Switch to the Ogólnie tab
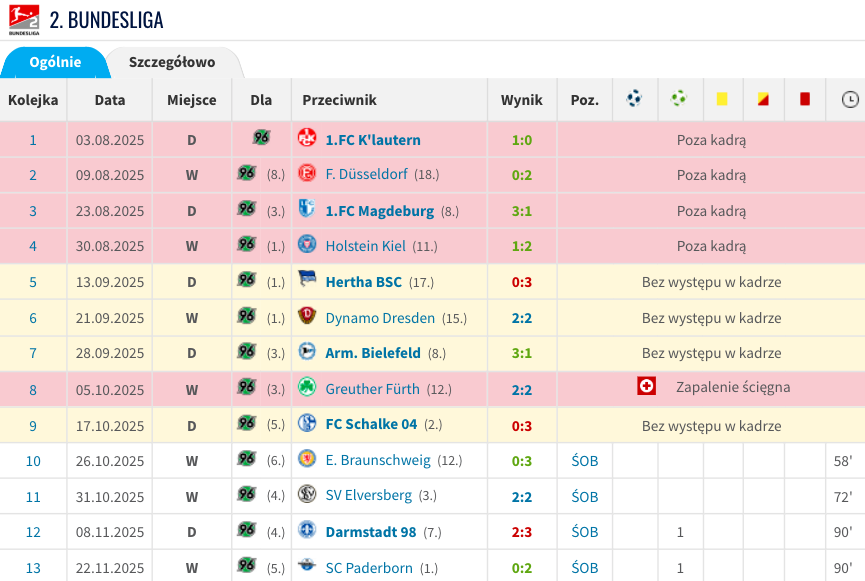This screenshot has height=581, width=865. 55,62
